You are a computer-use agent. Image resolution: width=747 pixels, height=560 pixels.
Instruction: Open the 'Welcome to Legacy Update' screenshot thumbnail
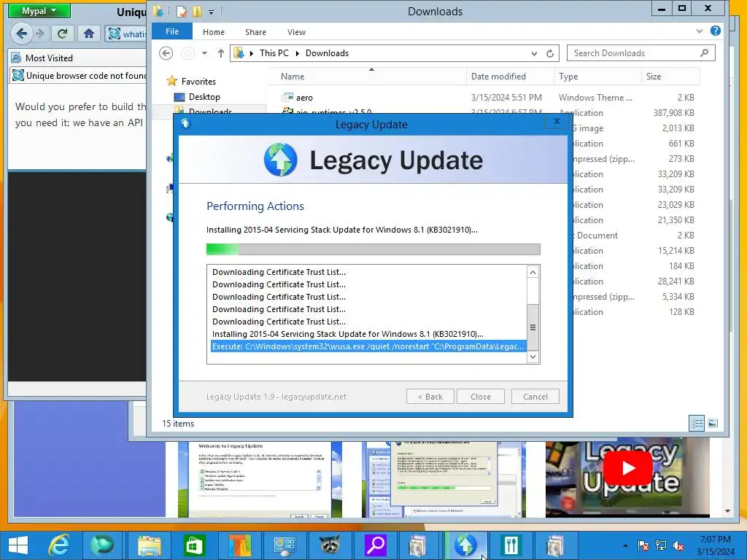coord(260,479)
